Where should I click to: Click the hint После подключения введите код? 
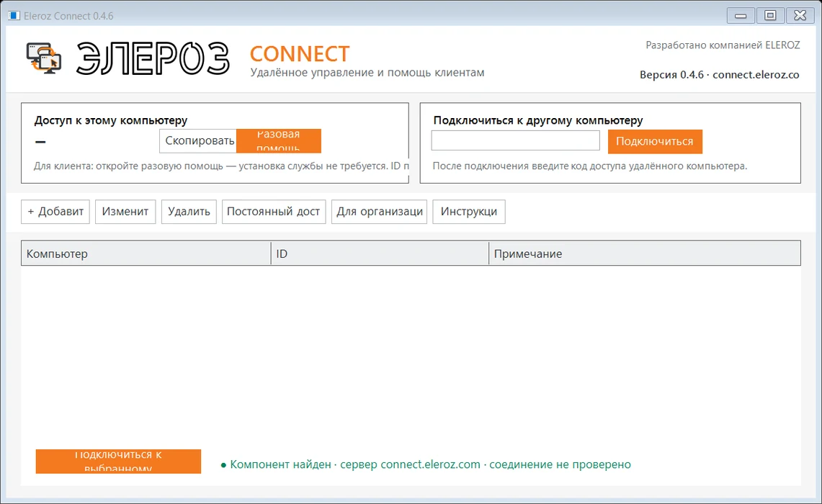[x=590, y=166]
